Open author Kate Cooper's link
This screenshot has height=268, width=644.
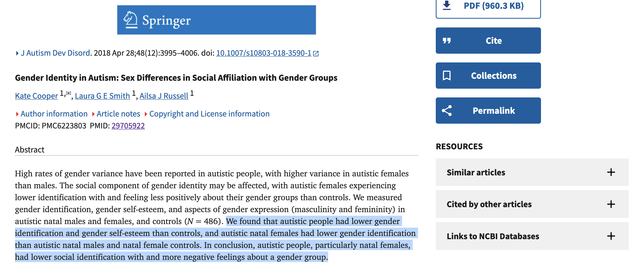coord(36,96)
